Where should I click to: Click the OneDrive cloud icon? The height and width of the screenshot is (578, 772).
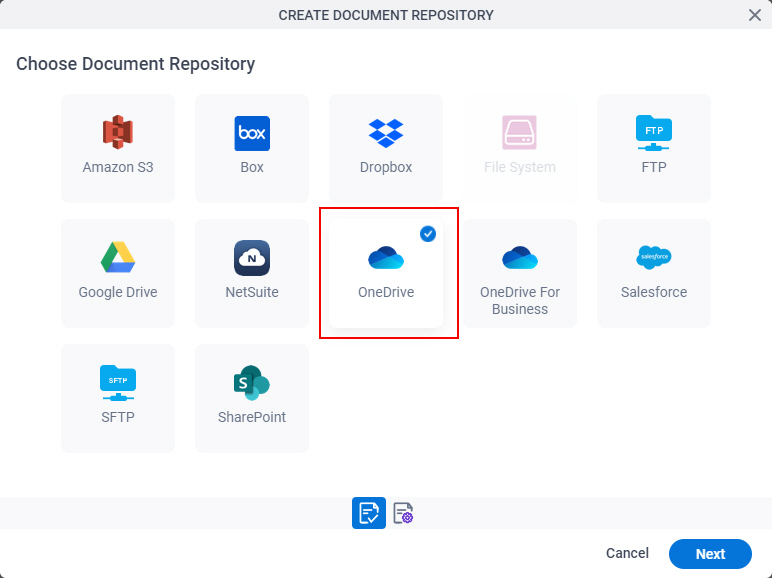pyautogui.click(x=386, y=257)
